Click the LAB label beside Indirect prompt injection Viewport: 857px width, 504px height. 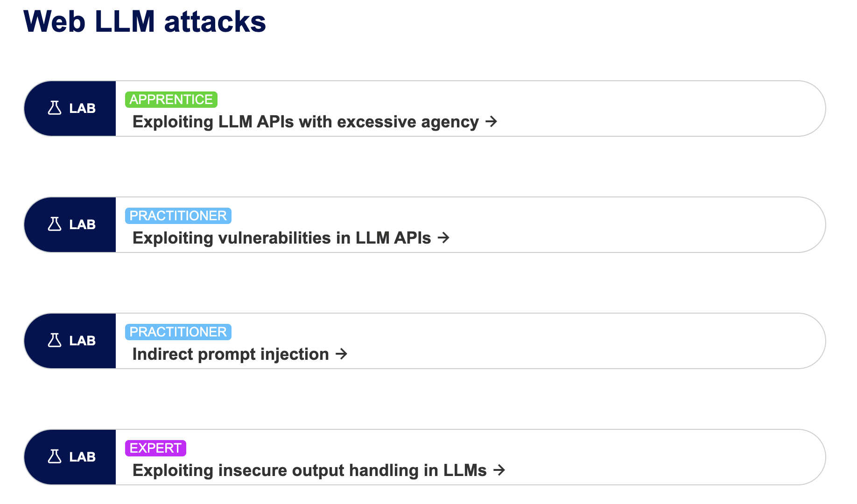click(82, 341)
